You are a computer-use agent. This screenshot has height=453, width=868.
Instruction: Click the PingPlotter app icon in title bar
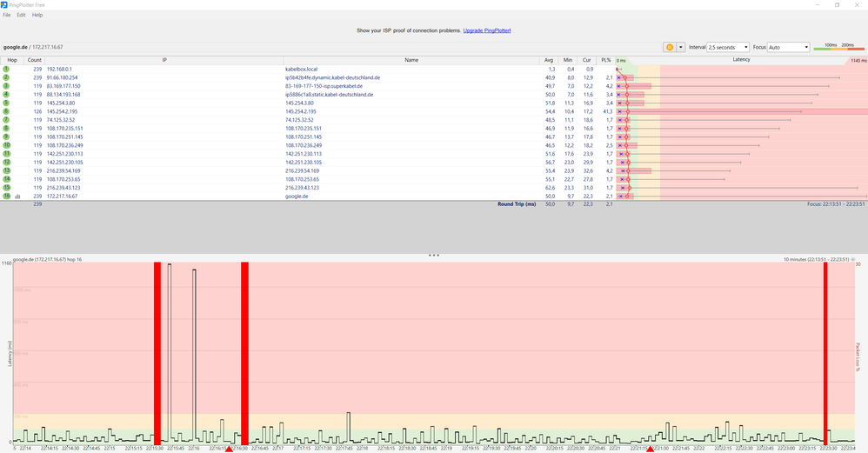(x=3, y=5)
